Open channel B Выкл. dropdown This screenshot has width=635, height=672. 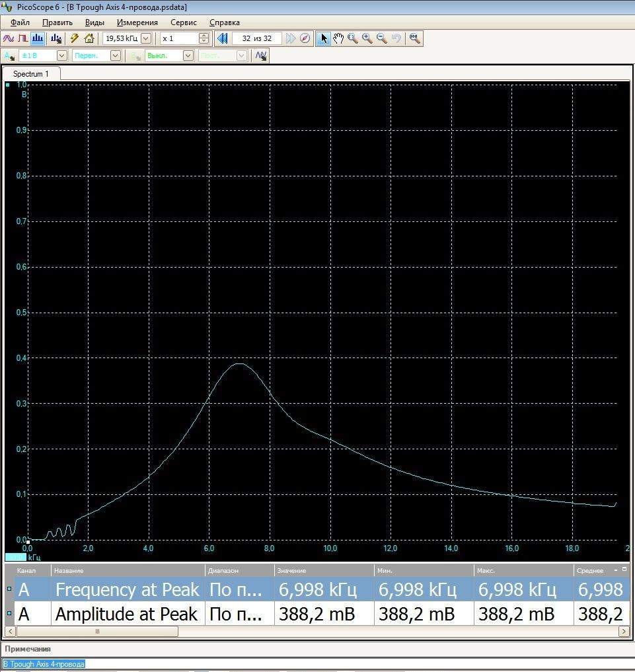pyautogui.click(x=188, y=56)
